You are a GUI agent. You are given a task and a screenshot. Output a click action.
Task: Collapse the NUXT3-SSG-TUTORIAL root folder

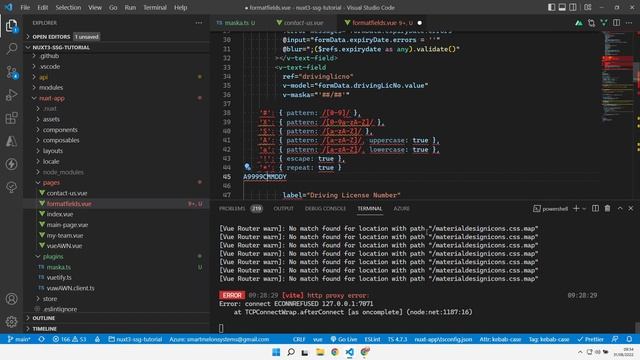coord(61,47)
